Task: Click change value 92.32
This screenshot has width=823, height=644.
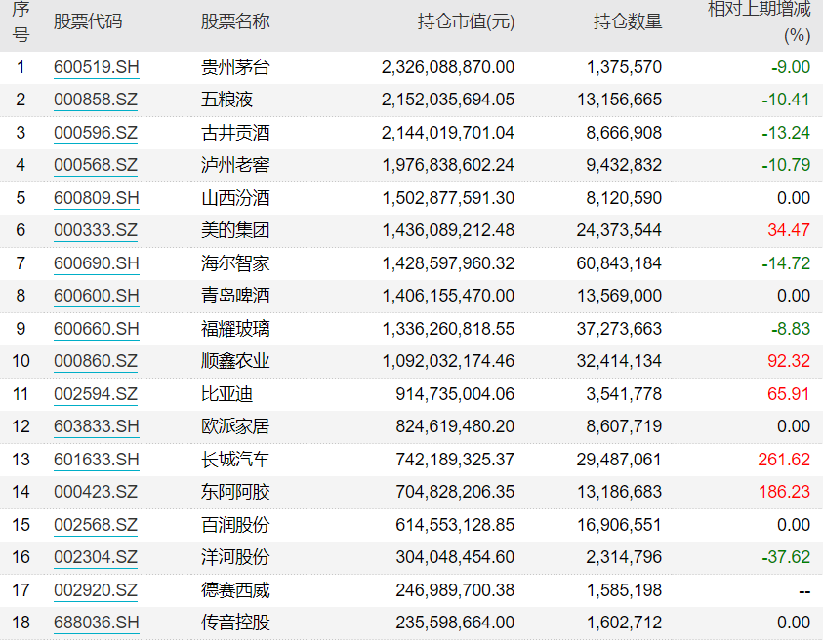Action: pyautogui.click(x=789, y=361)
